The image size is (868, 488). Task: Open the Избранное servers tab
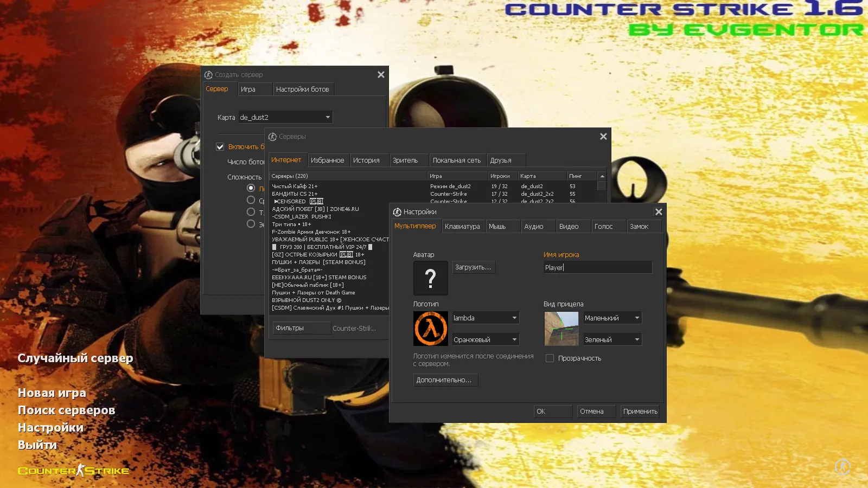[x=327, y=160]
